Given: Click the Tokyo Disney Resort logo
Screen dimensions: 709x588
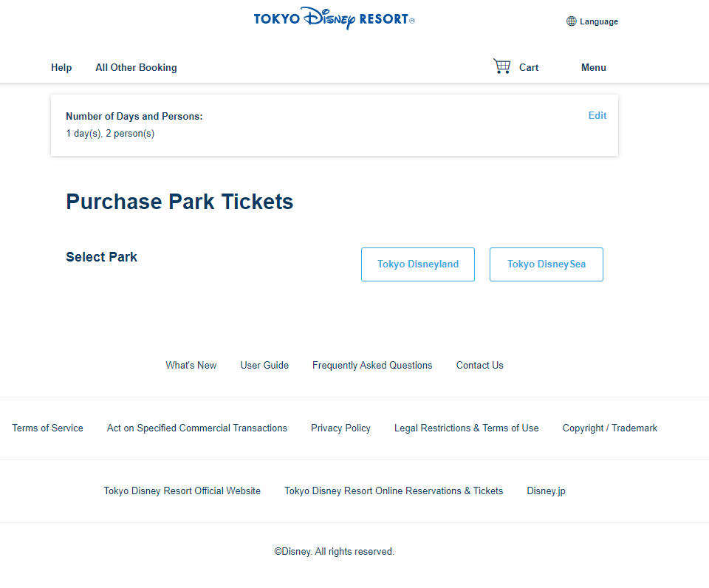Looking at the screenshot, I should (334, 18).
